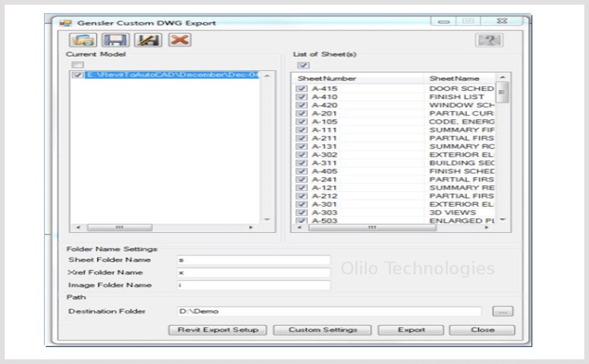Select the DOOR SCHED sheet name cell
This screenshot has width=589, height=364.
pos(461,88)
